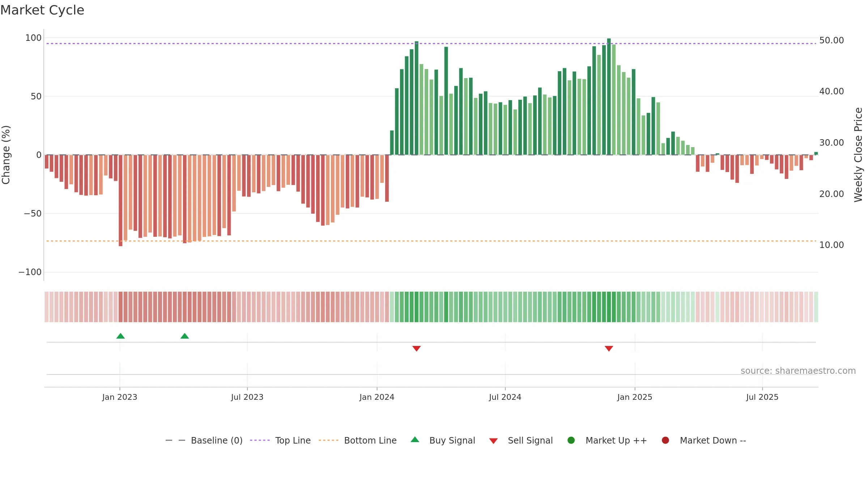Click the source: sharemaestro.com text
The image size is (868, 488).
pyautogui.click(x=798, y=371)
